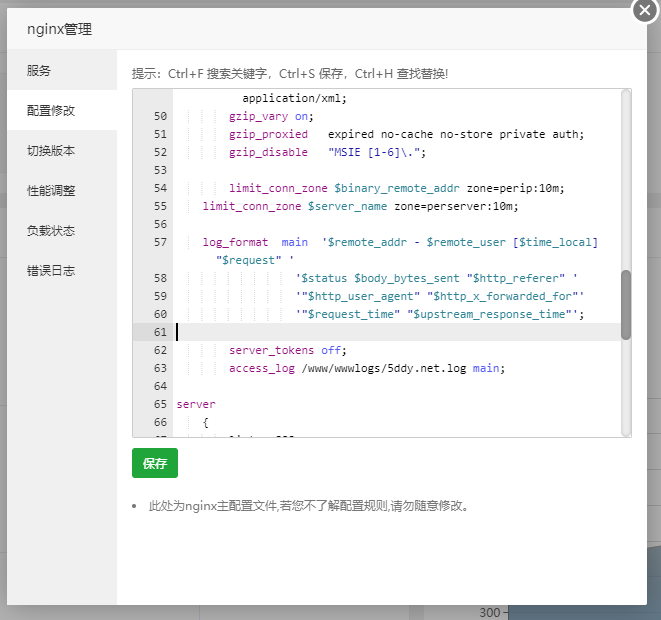Click the server keyword on line 65

click(x=196, y=404)
